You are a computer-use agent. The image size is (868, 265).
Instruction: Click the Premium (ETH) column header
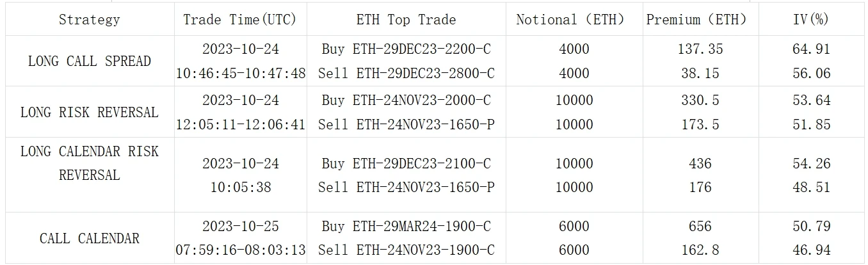pyautogui.click(x=696, y=20)
